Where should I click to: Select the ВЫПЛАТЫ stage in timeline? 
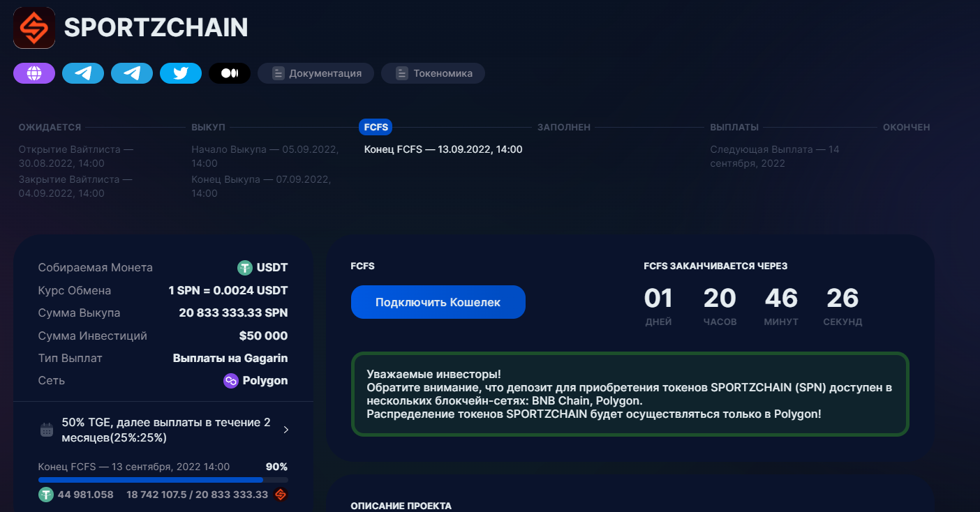tap(734, 128)
